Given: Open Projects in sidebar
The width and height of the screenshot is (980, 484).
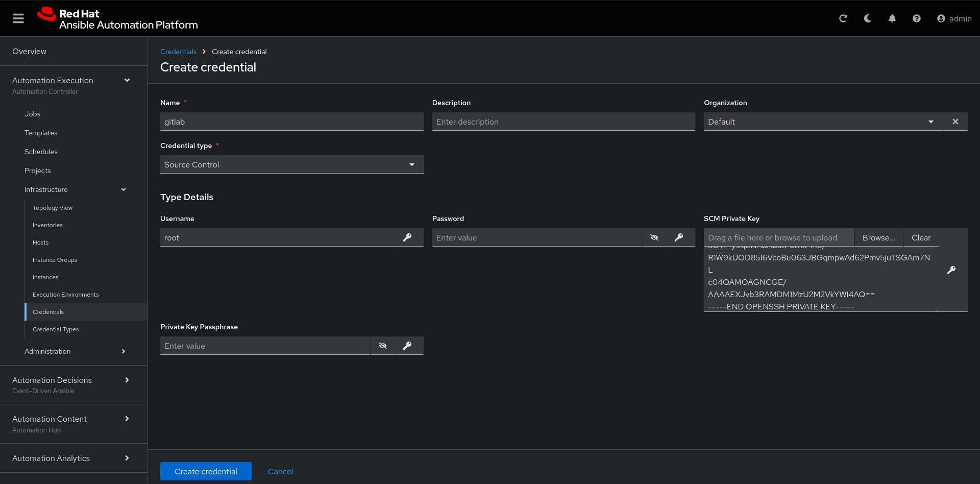Looking at the screenshot, I should coord(38,171).
